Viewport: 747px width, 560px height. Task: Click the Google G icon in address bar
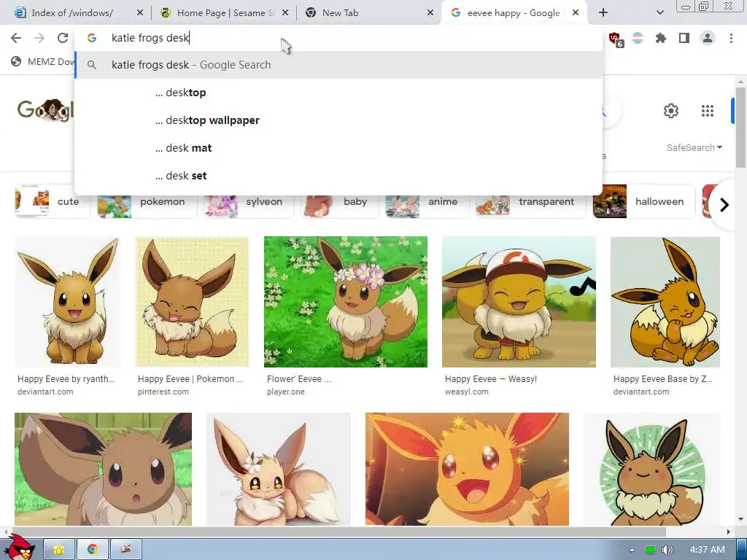[x=92, y=38]
